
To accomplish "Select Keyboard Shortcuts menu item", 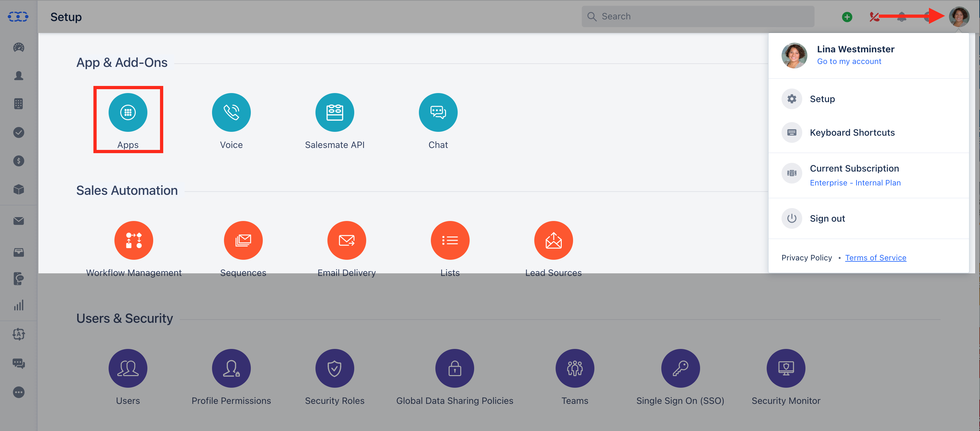I will pos(869,132).
